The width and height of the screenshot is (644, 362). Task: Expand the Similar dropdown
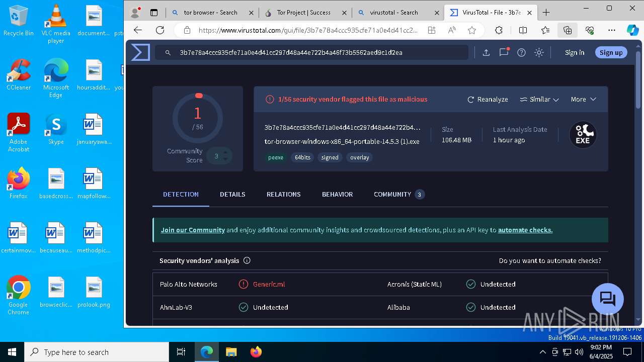[x=539, y=100]
